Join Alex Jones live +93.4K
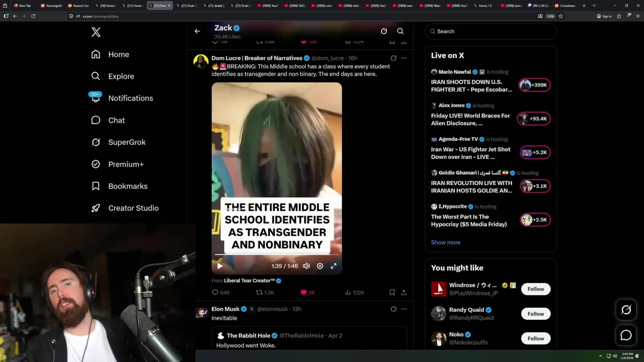644x362 pixels. click(535, 119)
